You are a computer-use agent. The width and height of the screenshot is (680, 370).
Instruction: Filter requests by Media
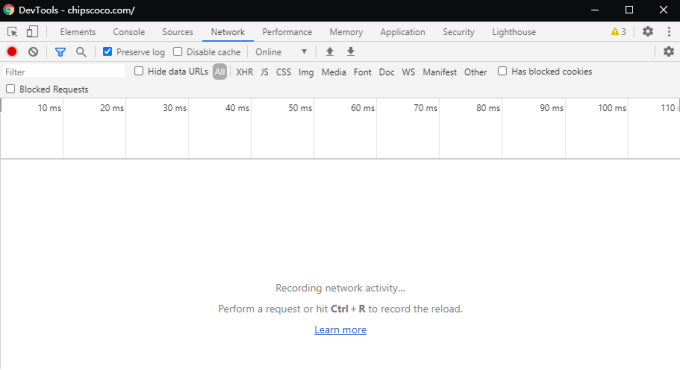click(333, 72)
